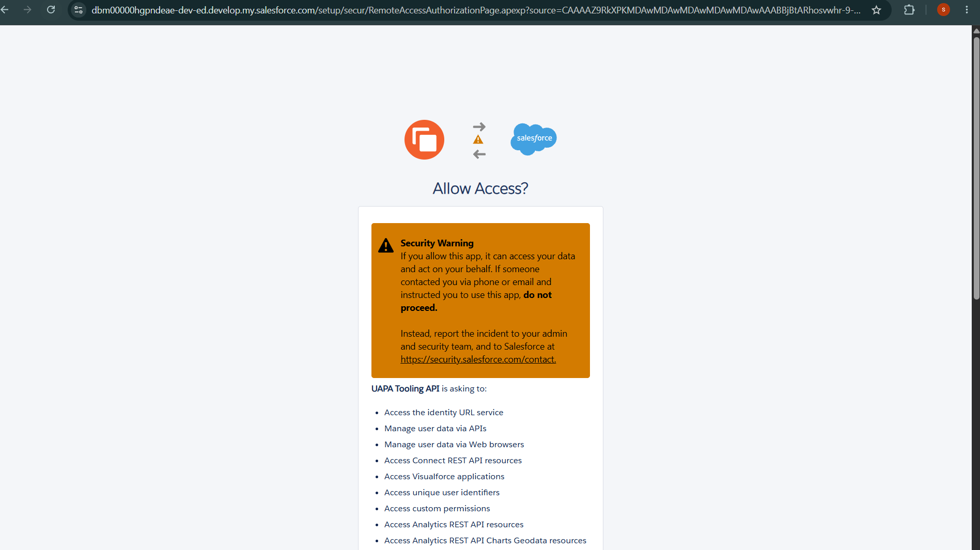Click the right-pointing arrow between the logos
Screen dimensions: 980x550
479,127
